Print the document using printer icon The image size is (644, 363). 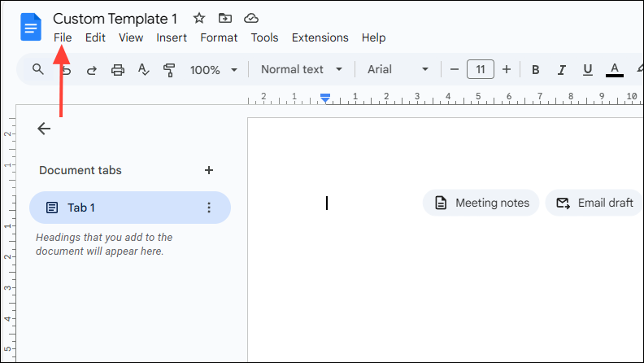click(118, 70)
